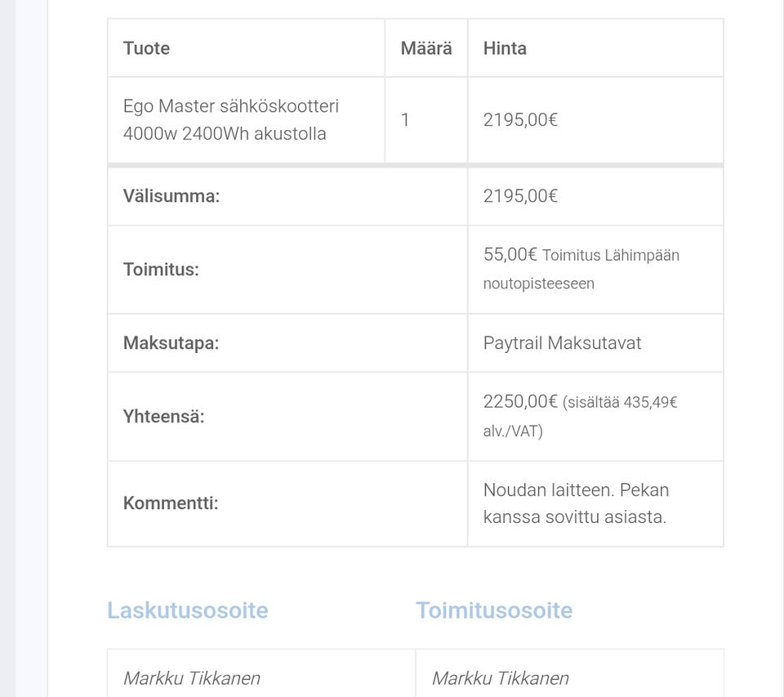This screenshot has width=784, height=697.
Task: Click the Määrä column header
Action: tap(426, 48)
